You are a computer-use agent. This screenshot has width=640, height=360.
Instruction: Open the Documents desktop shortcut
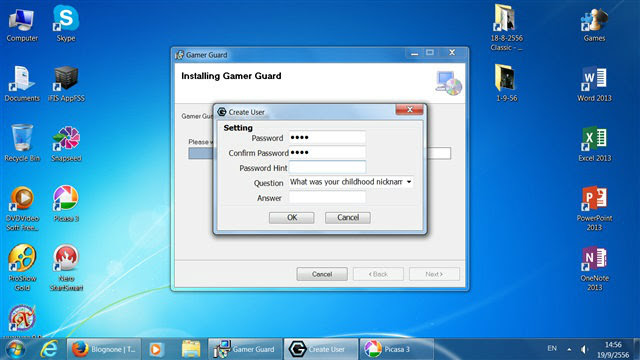pos(22,84)
